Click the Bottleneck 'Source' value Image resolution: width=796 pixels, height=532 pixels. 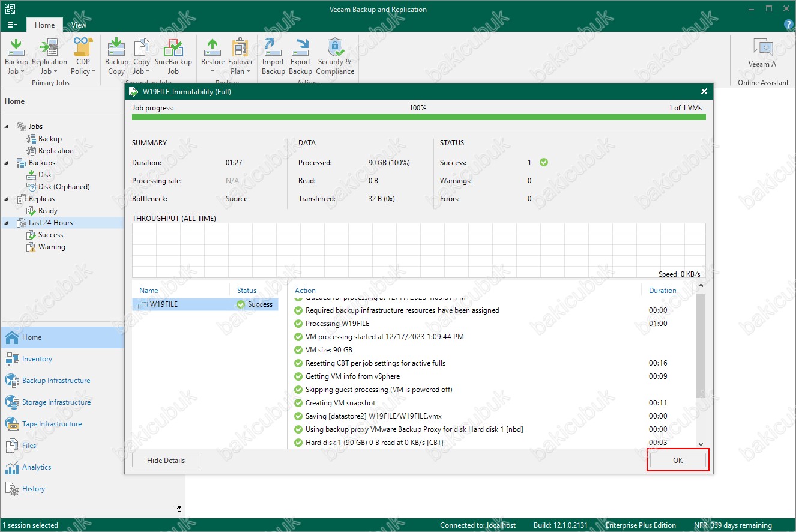click(237, 199)
